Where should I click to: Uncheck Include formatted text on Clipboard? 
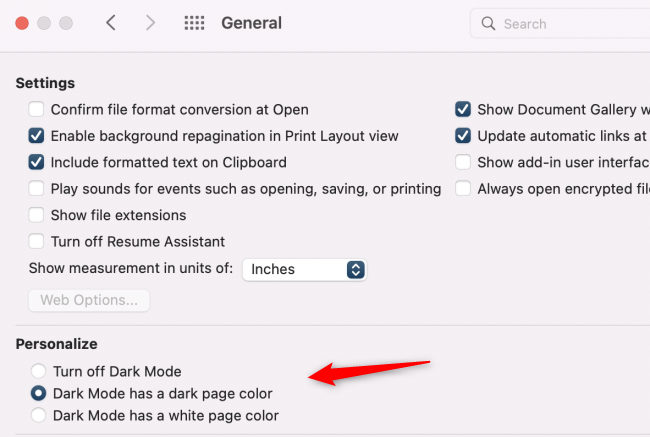(x=36, y=162)
